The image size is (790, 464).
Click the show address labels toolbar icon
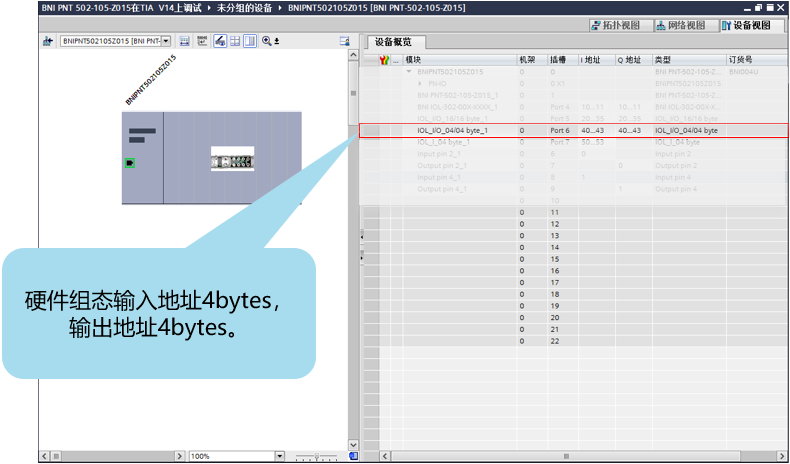pos(202,41)
